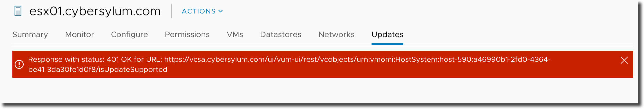The image size is (644, 109).
Task: Click the ESXi host icon beside esx01.cybersylum.com
Action: coord(18,11)
